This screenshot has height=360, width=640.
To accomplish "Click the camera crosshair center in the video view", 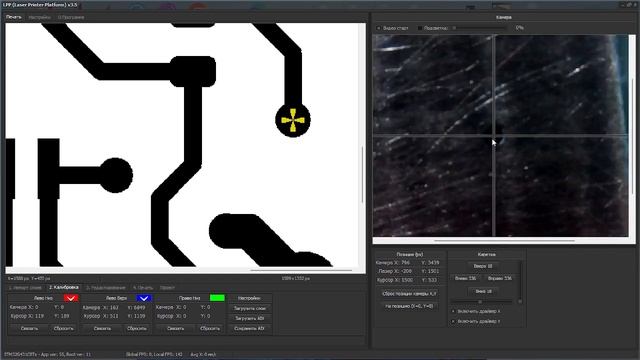I will (x=494, y=135).
